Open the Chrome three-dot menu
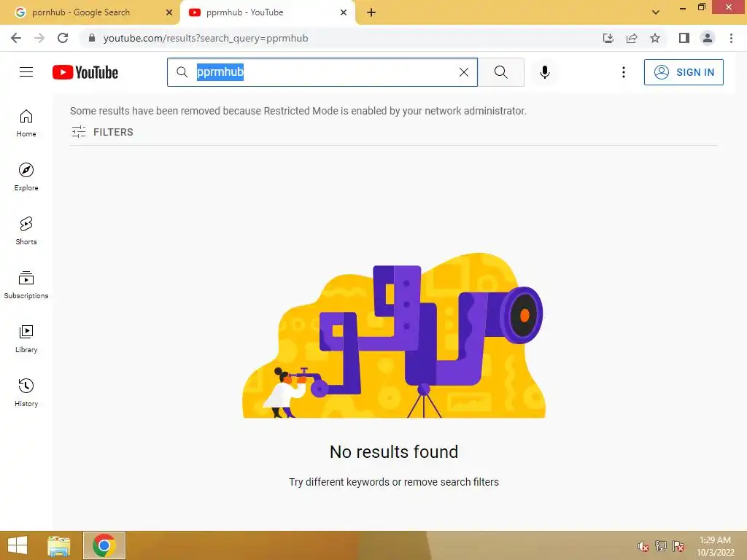The image size is (747, 560). [731, 38]
